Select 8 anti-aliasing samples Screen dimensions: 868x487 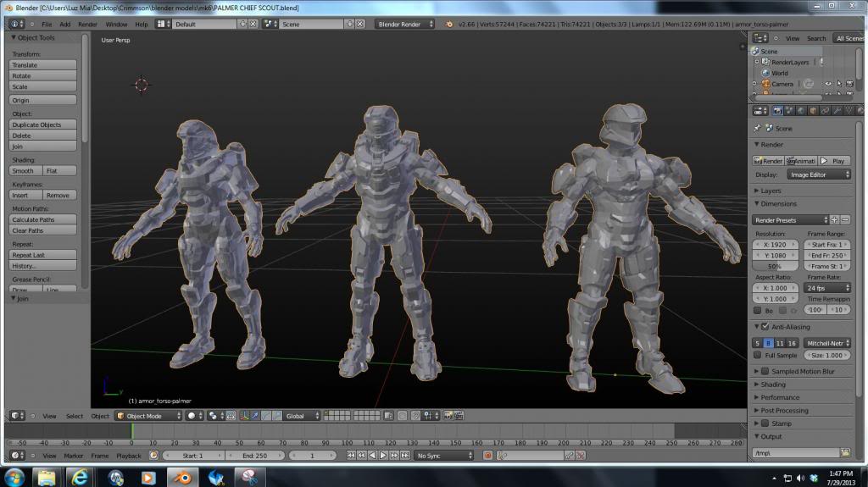coord(768,343)
